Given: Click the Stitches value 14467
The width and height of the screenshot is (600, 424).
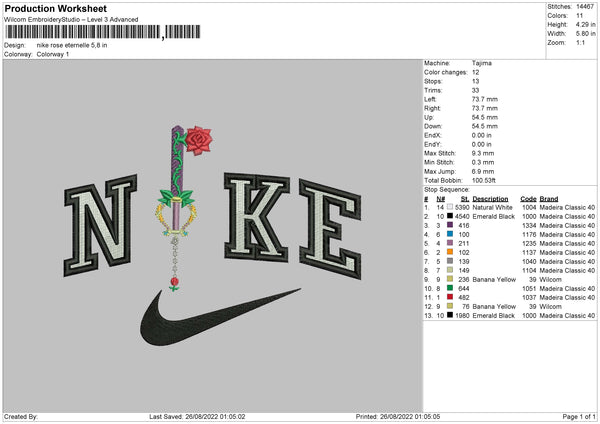Looking at the screenshot, I should click(x=585, y=7).
